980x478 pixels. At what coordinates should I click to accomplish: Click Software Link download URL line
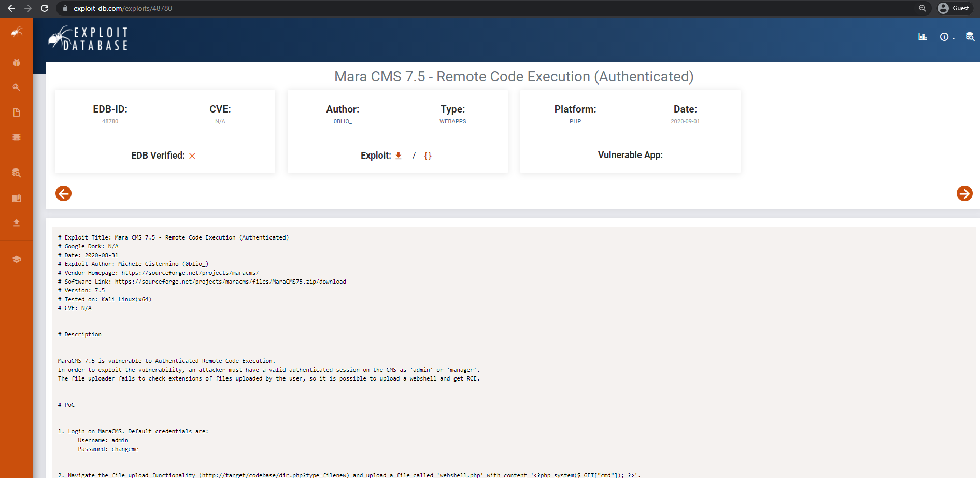(x=202, y=282)
